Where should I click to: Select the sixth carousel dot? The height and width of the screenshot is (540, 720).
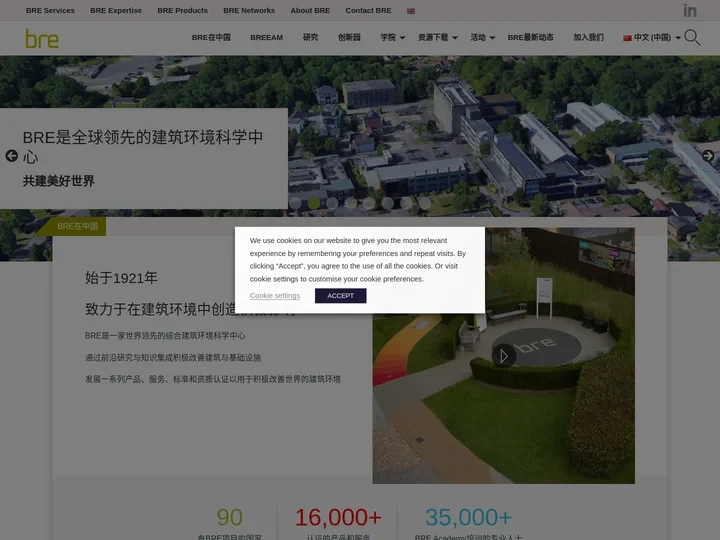[x=388, y=202]
